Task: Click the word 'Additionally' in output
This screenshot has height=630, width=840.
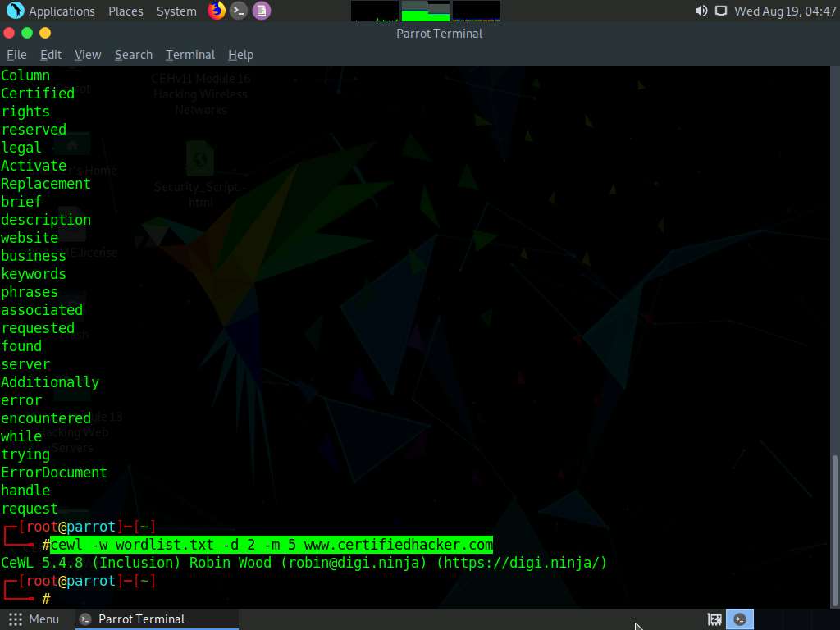Action: coord(50,382)
